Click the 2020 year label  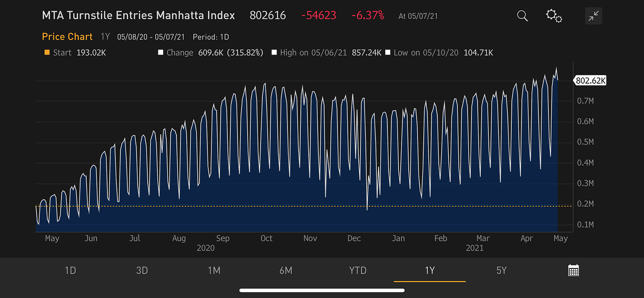(x=205, y=248)
